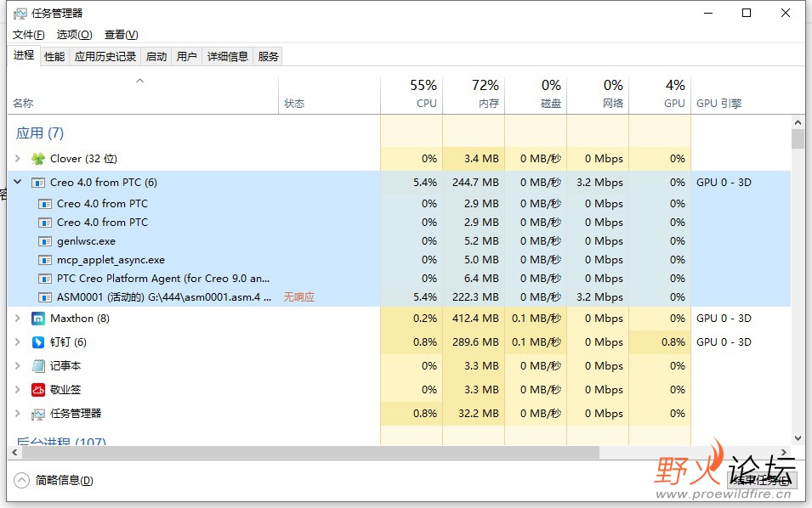Screen dimensions: 812x508
Task: Click the mcp_applet_async.exe process icon
Action: point(45,260)
